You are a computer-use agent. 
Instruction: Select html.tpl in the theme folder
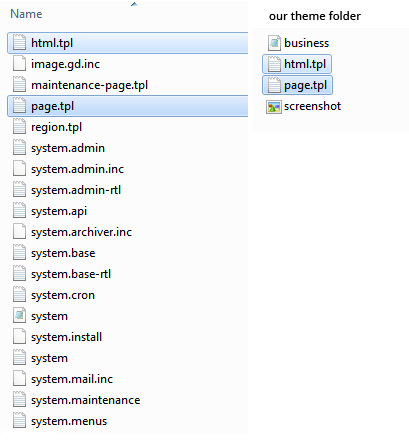(297, 64)
